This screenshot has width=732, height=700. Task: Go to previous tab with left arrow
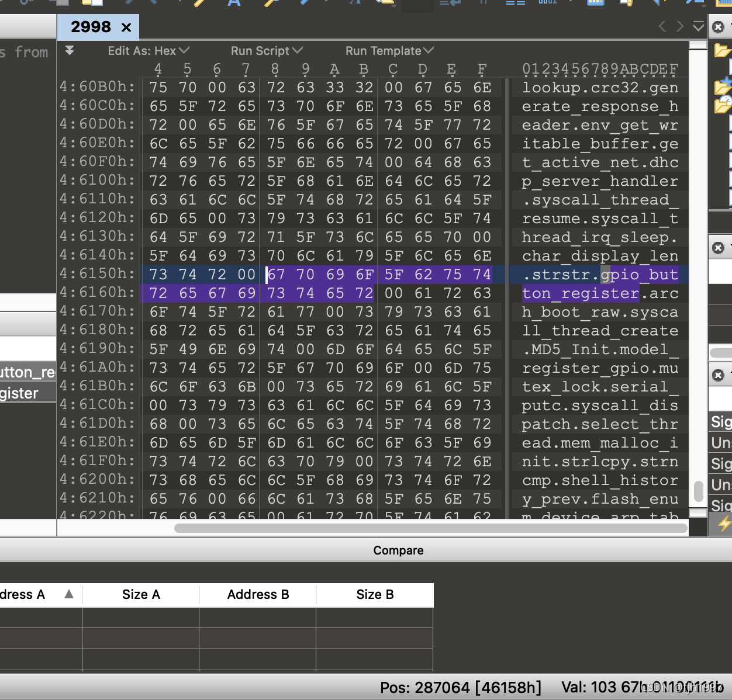[x=662, y=26]
